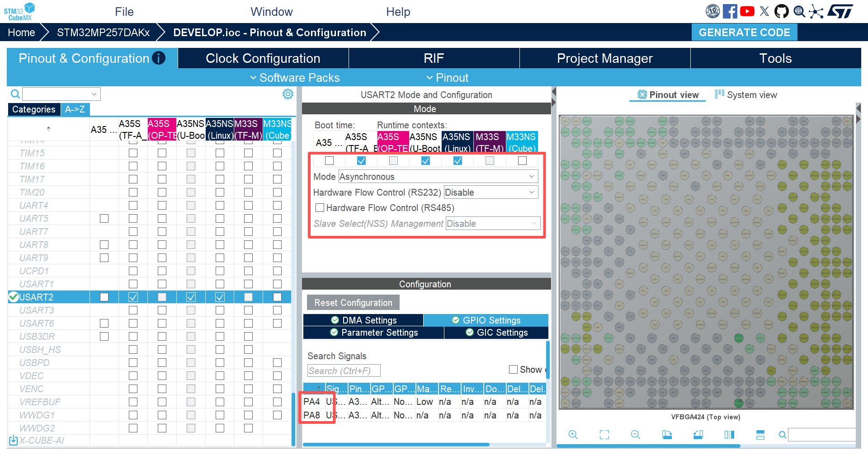This screenshot has height=455, width=868.
Task: Toggle the A35NS (Linux) runtime context checkbox
Action: [458, 160]
